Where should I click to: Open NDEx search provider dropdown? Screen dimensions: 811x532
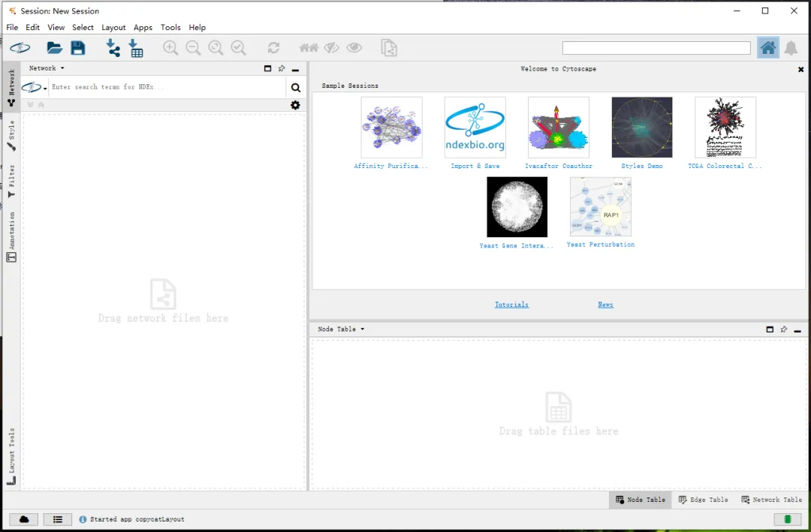click(x=34, y=87)
